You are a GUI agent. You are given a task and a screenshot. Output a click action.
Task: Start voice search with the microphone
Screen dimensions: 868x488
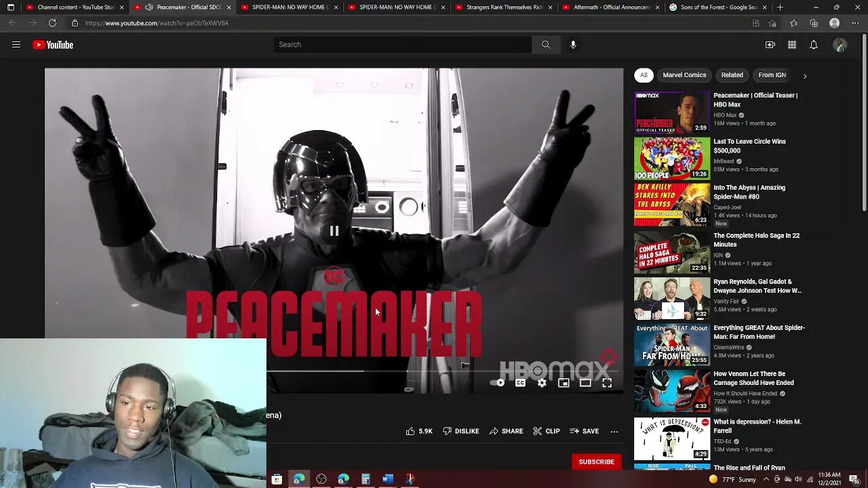(573, 45)
